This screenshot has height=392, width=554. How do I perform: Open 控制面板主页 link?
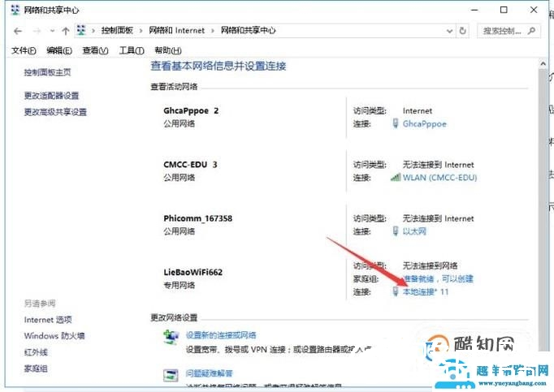[47, 72]
